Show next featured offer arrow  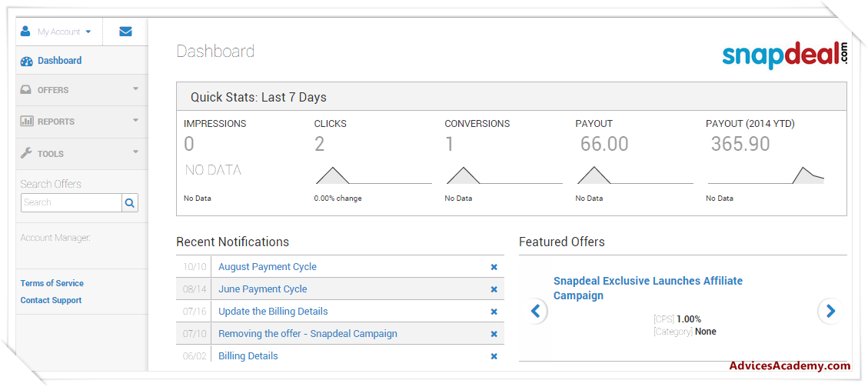pyautogui.click(x=830, y=311)
